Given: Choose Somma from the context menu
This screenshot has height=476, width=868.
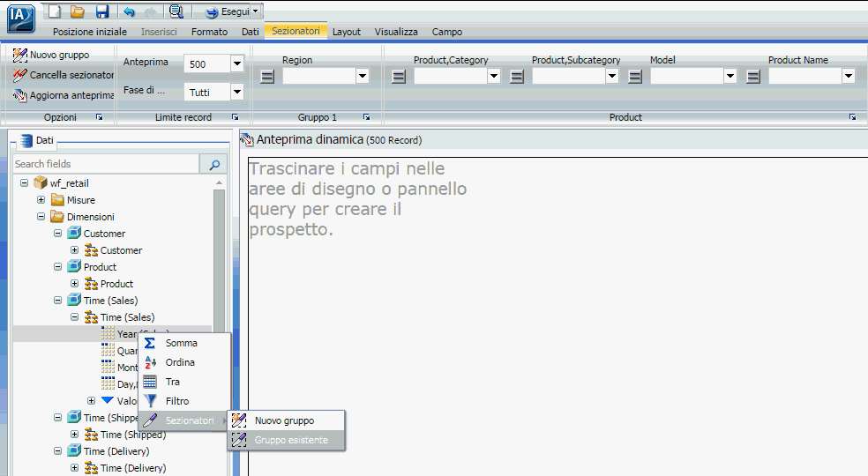Looking at the screenshot, I should pos(183,343).
